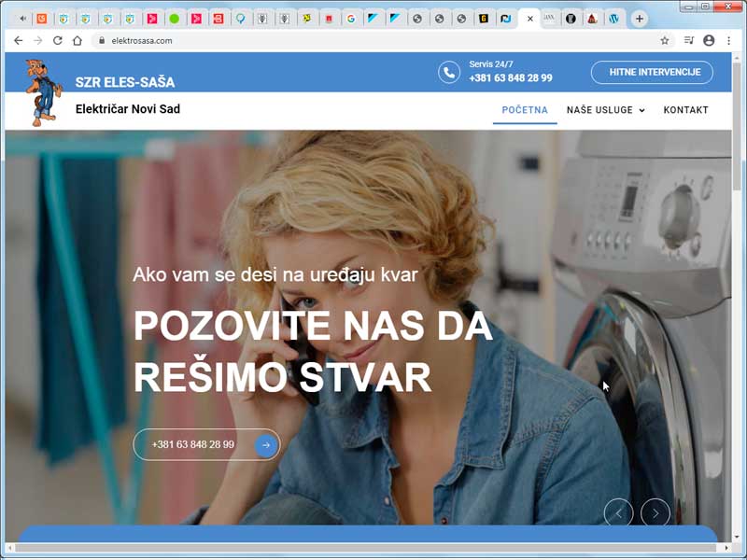Click the Servis 24/7 label

tap(491, 63)
